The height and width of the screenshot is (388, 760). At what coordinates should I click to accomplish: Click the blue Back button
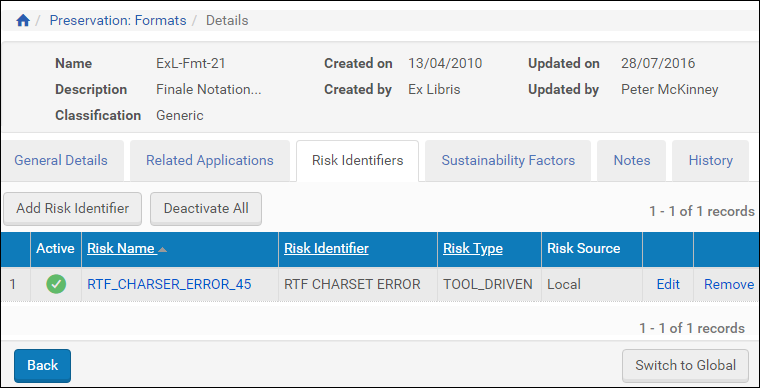[x=43, y=365]
